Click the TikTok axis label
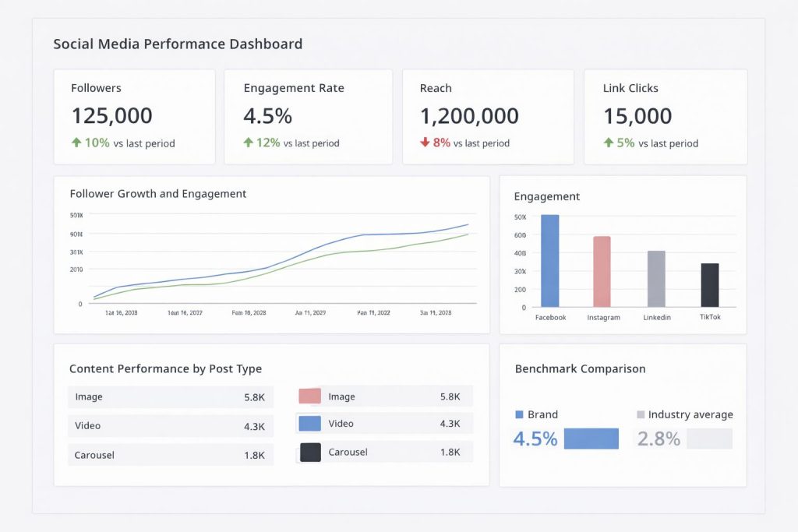The height and width of the screenshot is (532, 798). tap(710, 317)
